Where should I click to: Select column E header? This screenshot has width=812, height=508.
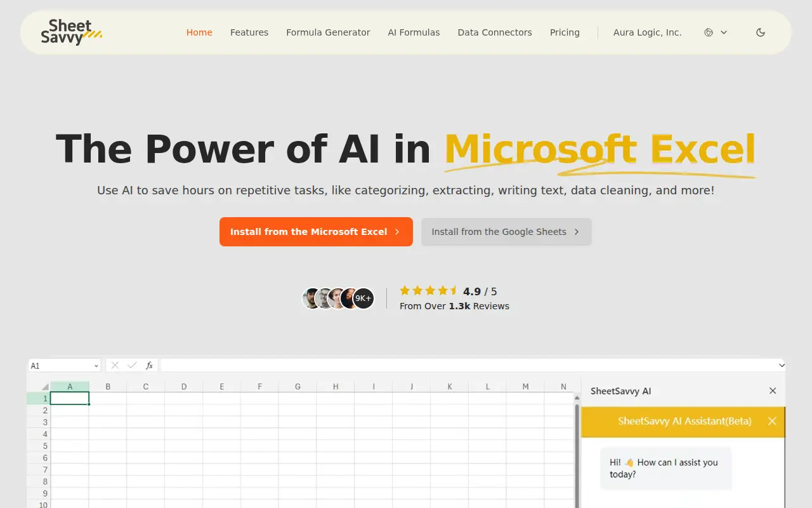click(222, 387)
